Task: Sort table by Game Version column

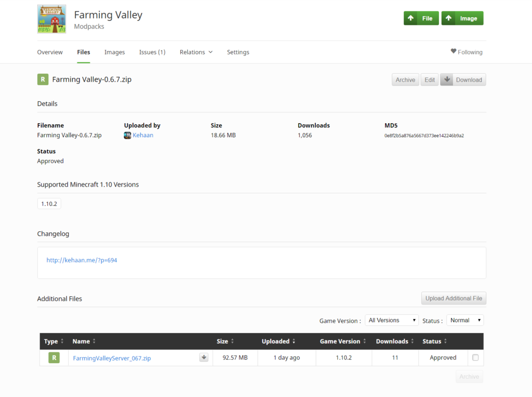Action: tap(343, 341)
